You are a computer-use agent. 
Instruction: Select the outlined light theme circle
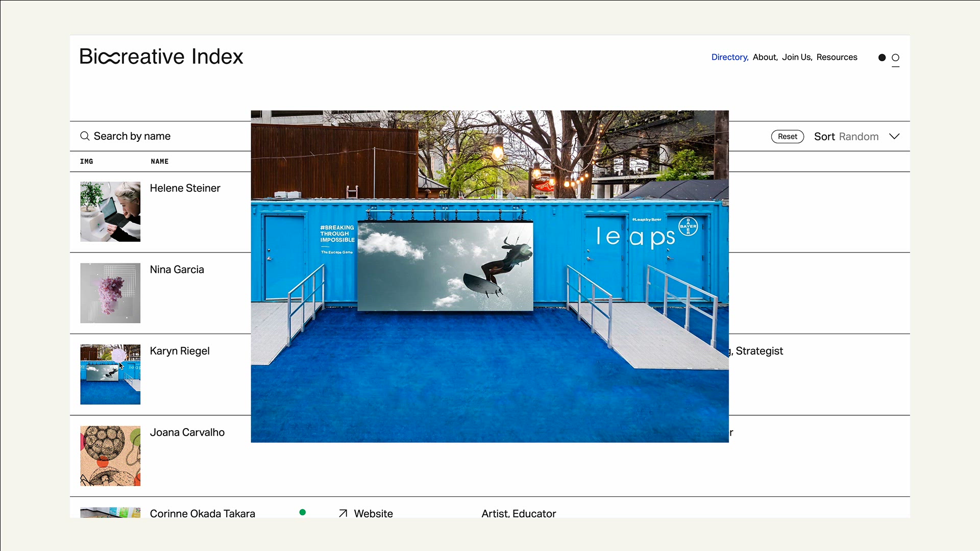point(895,58)
